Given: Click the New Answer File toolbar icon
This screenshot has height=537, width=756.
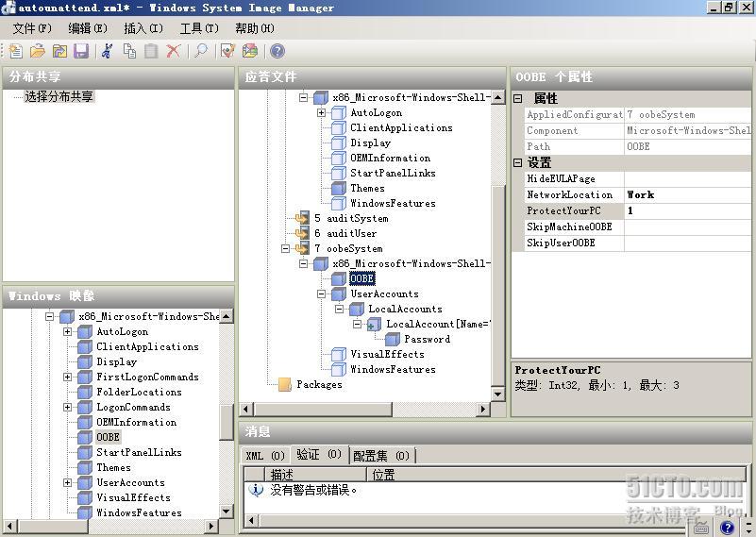Looking at the screenshot, I should [15, 51].
